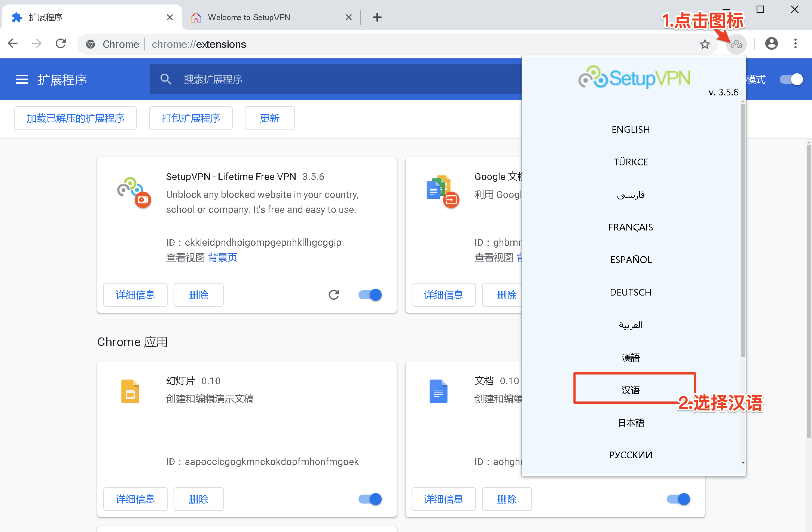Click 加载已解压的扩展程序 button
The height and width of the screenshot is (532, 812).
click(x=76, y=118)
